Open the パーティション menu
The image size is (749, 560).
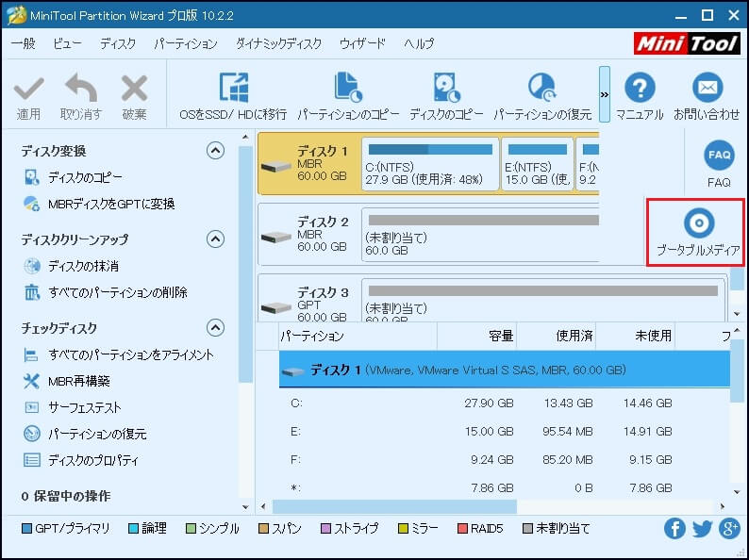point(186,43)
